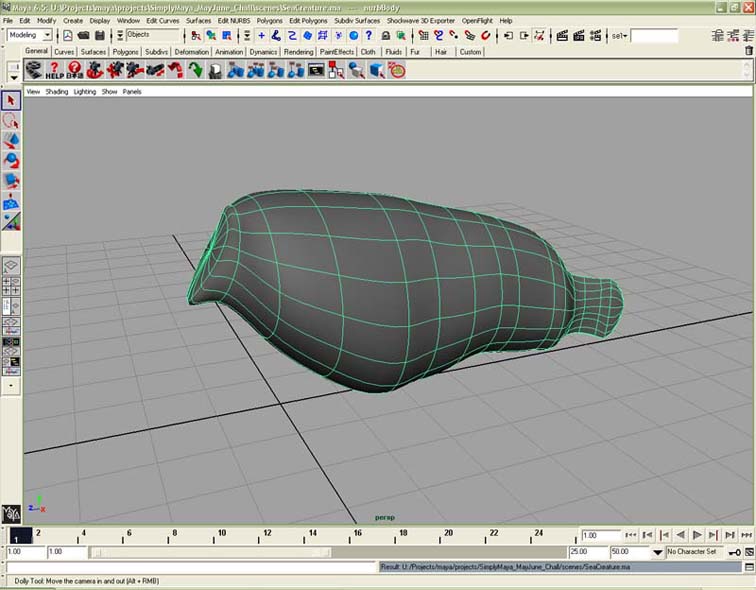
Task: Switch to the Polygons shelf tab
Action: pyautogui.click(x=125, y=52)
